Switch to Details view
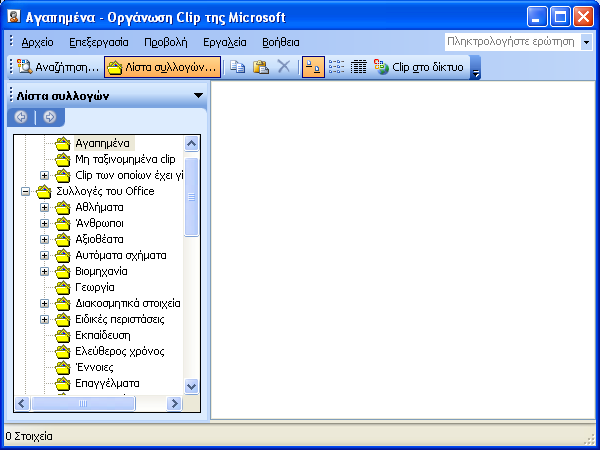Viewport: 600px width, 450px height. (359, 67)
